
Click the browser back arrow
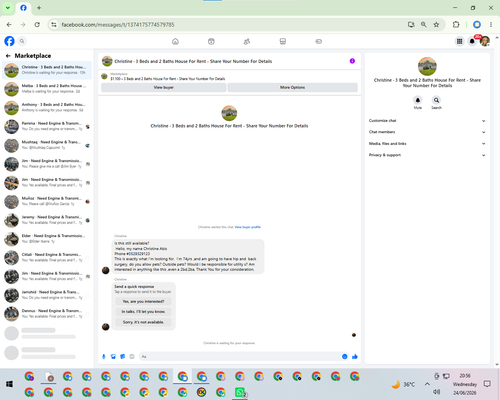tap(9, 25)
